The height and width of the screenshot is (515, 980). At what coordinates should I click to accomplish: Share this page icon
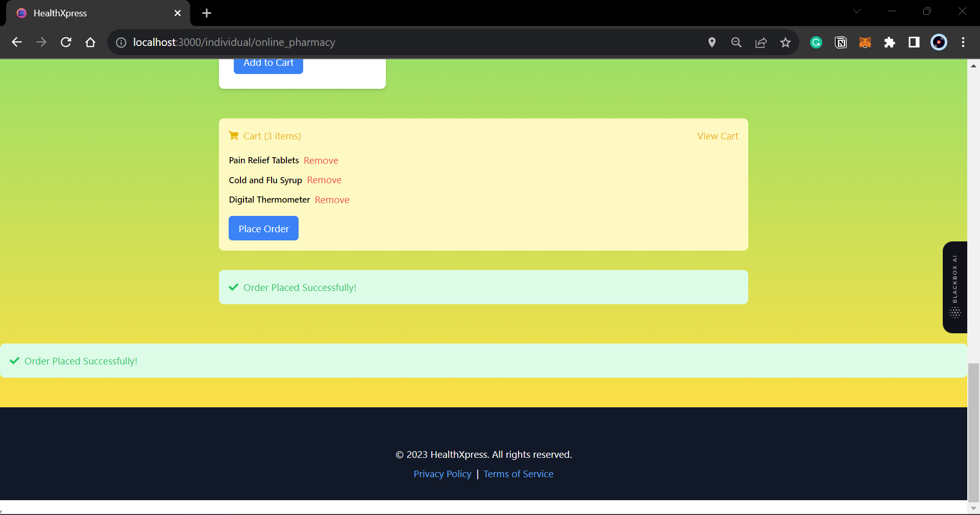click(761, 42)
